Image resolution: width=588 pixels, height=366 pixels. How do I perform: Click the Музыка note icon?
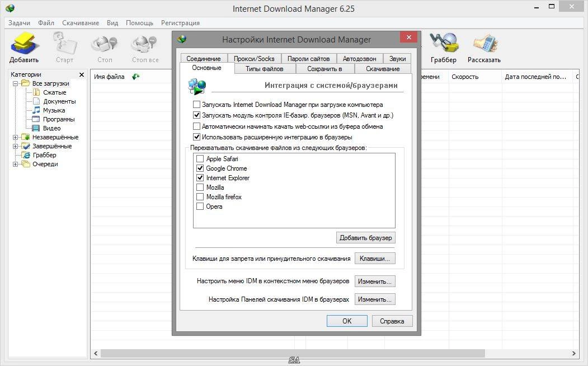tap(36, 110)
